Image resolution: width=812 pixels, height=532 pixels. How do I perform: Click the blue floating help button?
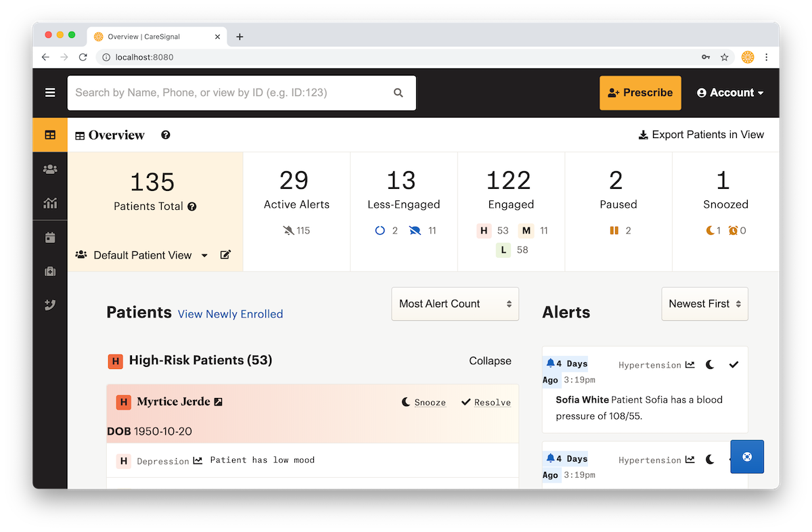747,456
